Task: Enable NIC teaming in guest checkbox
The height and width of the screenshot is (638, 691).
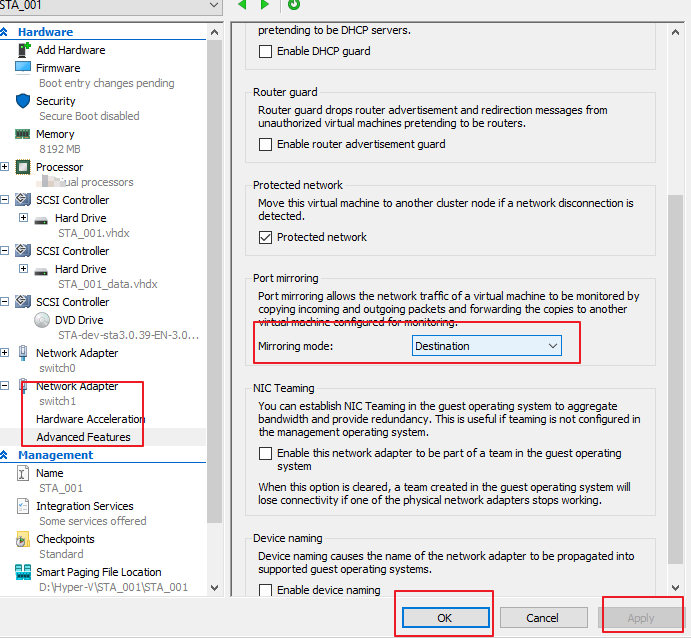Action: click(265, 453)
